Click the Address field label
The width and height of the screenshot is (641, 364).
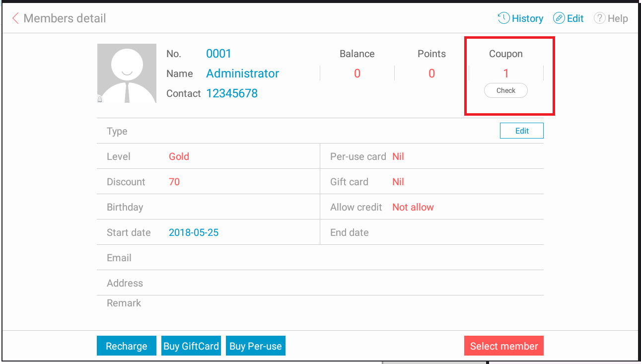coord(125,283)
